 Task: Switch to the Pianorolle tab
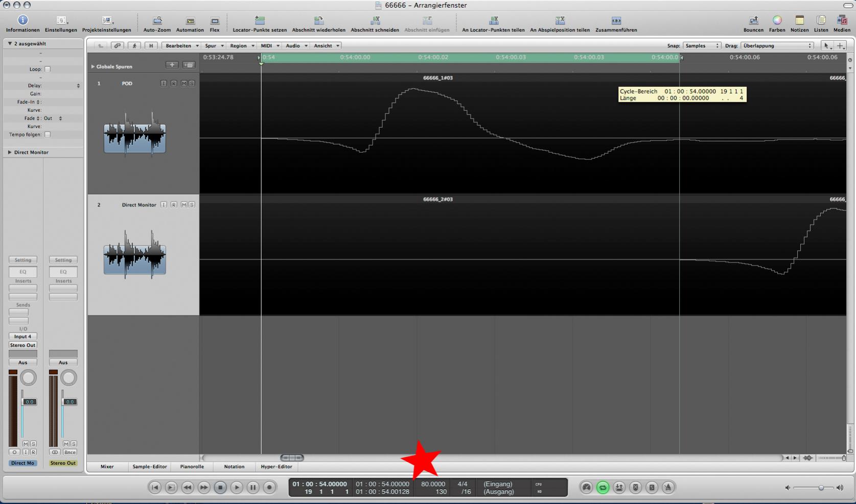(192, 466)
